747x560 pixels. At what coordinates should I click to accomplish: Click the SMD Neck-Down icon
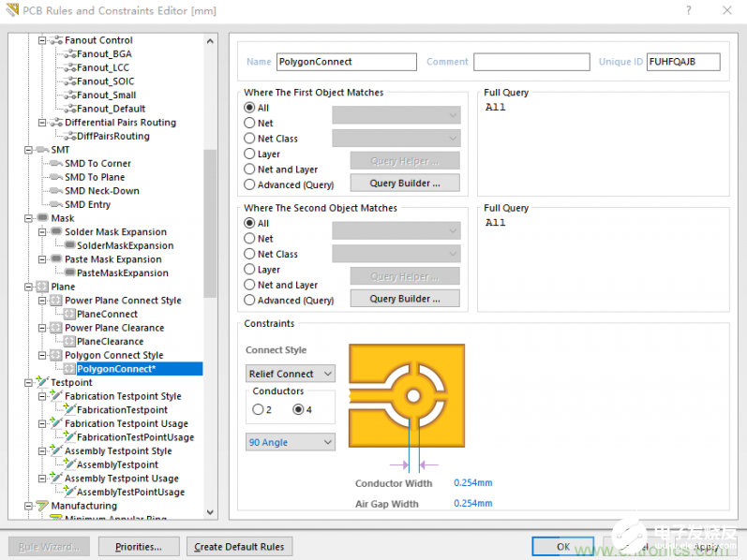pyautogui.click(x=56, y=191)
